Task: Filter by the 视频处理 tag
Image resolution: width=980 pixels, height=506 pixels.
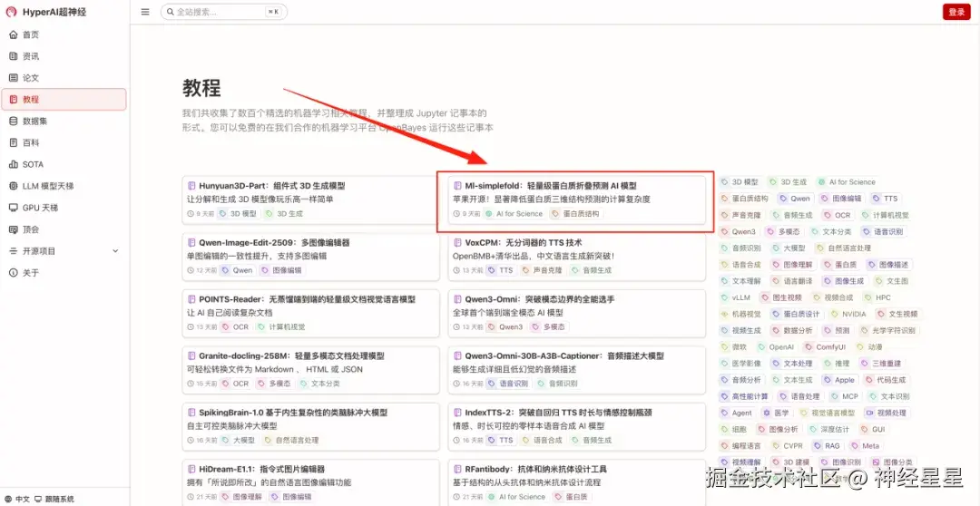Action: 886,413
